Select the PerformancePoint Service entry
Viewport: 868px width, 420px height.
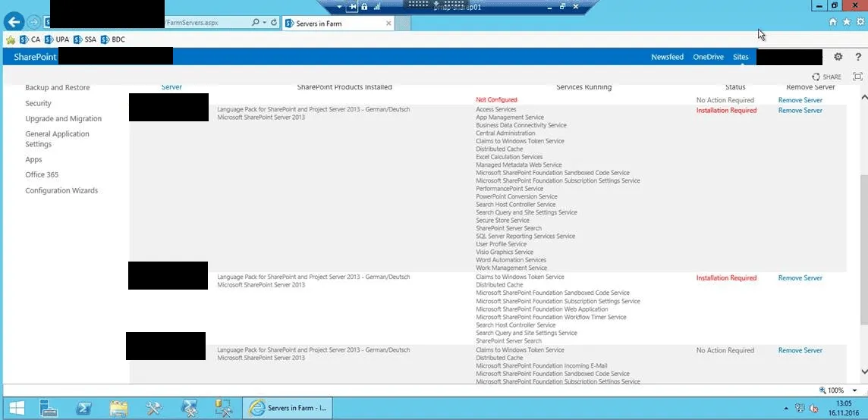[x=510, y=189]
